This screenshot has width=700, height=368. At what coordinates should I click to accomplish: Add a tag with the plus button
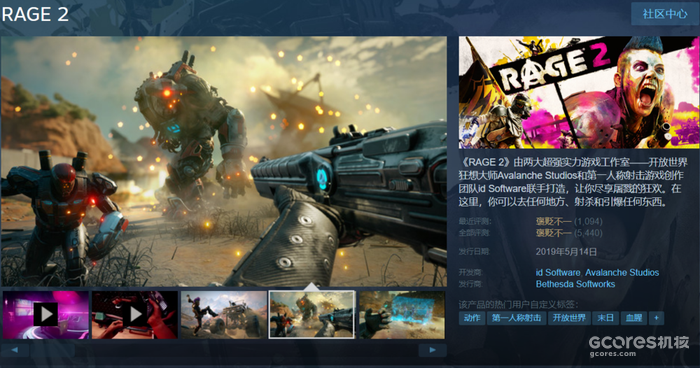click(656, 318)
